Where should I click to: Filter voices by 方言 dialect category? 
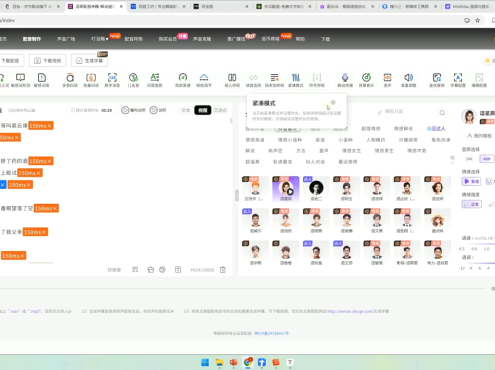301,151
